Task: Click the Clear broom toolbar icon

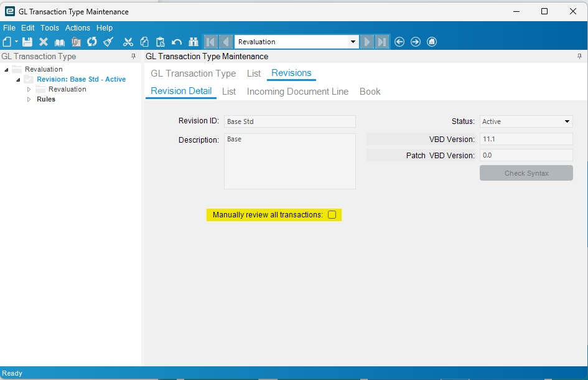Action: 108,42
